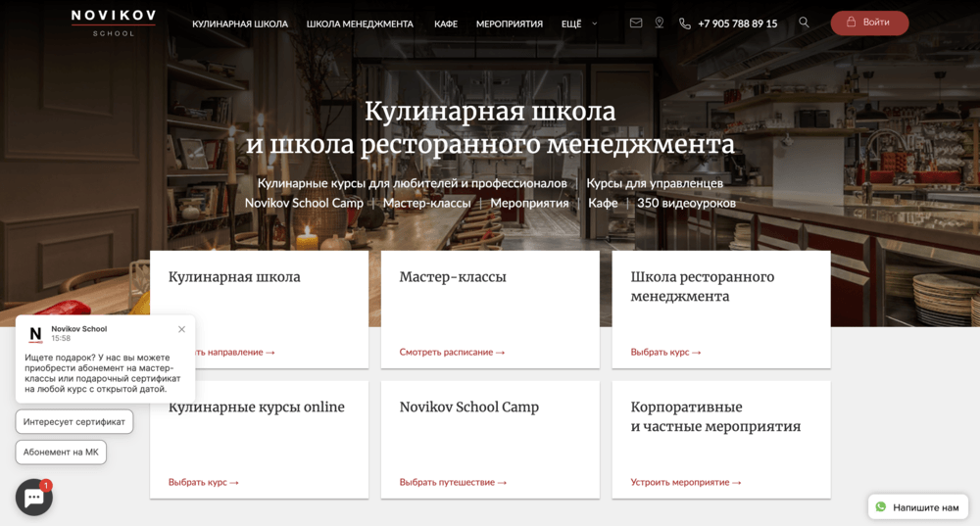Call phone number +7 905 788 89 15

click(x=738, y=24)
